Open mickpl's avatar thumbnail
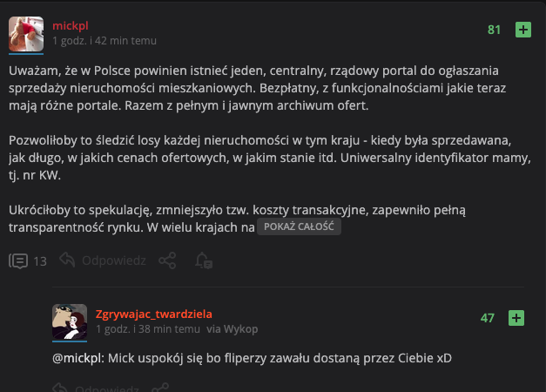 tap(26, 33)
